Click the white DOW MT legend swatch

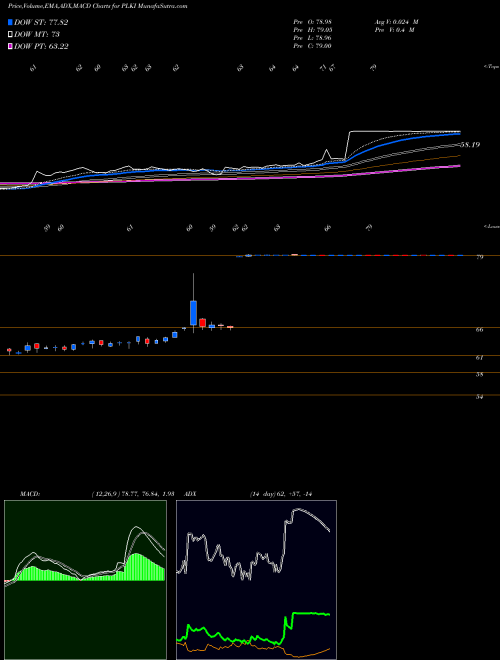(x=10, y=35)
